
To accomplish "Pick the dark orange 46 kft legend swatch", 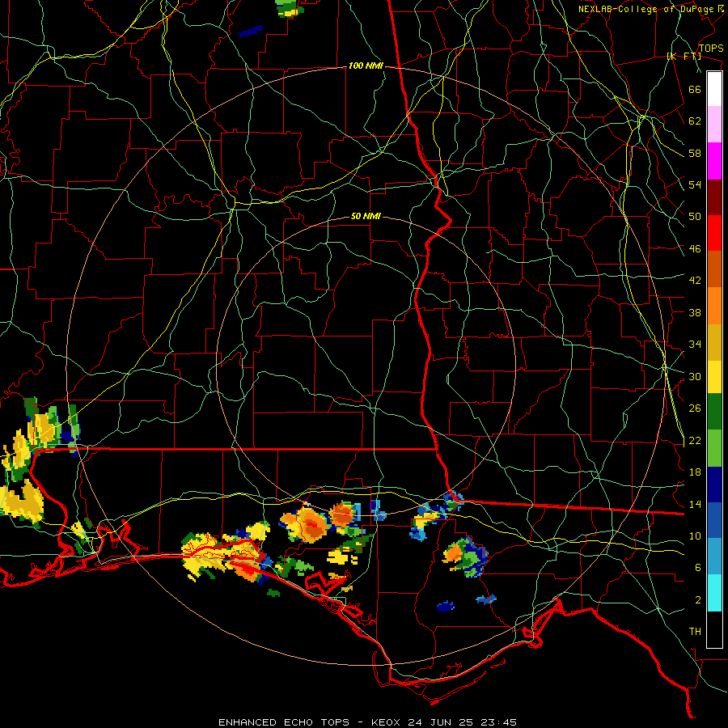I will [x=714, y=269].
